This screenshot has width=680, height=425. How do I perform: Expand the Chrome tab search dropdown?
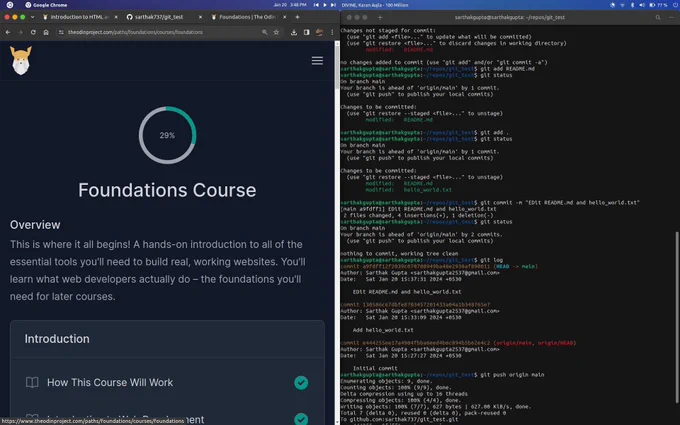[32, 17]
